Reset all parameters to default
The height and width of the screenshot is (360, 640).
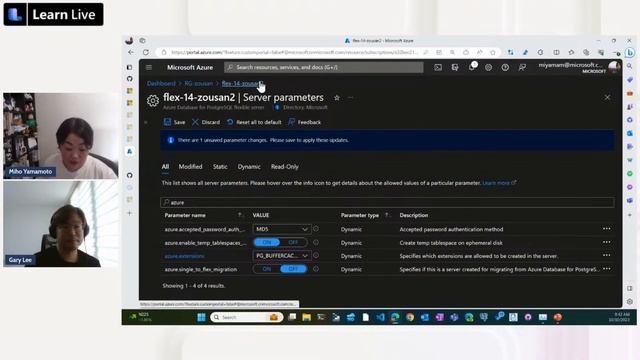click(x=254, y=122)
